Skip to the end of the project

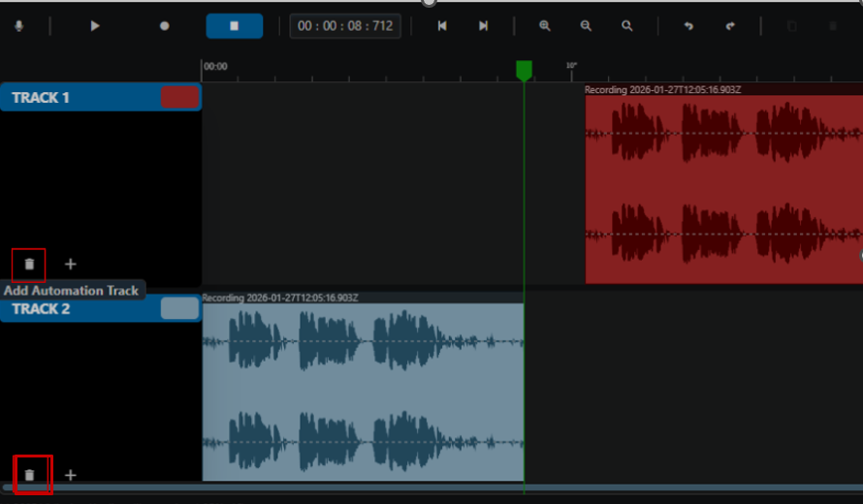483,26
